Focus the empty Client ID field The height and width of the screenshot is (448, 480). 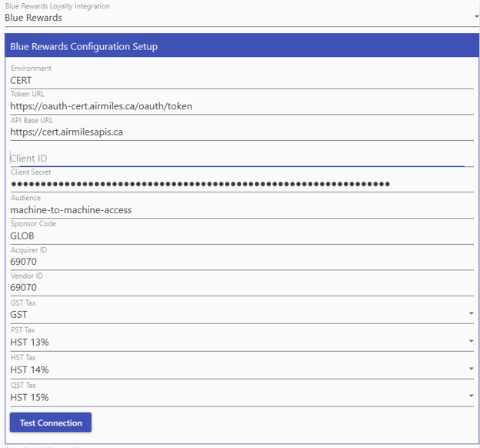[242, 158]
